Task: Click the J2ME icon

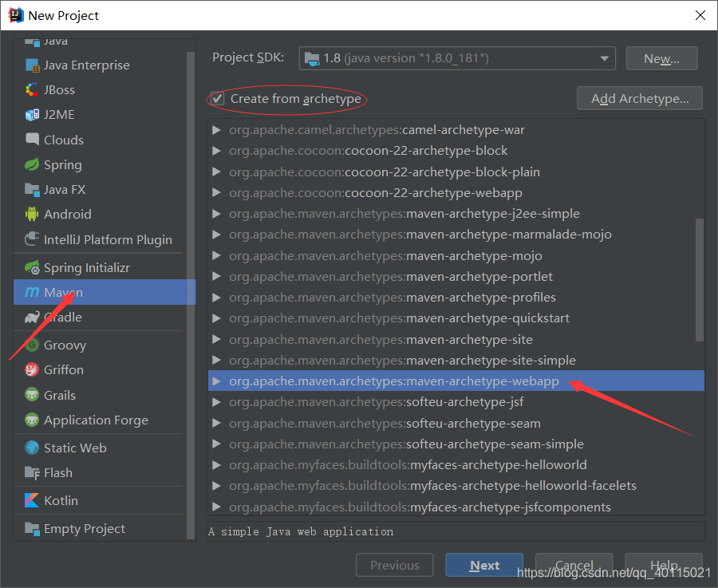Action: point(32,114)
